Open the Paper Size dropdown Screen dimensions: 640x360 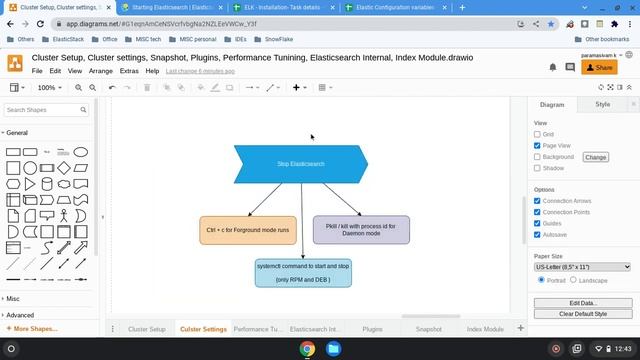pyautogui.click(x=582, y=267)
